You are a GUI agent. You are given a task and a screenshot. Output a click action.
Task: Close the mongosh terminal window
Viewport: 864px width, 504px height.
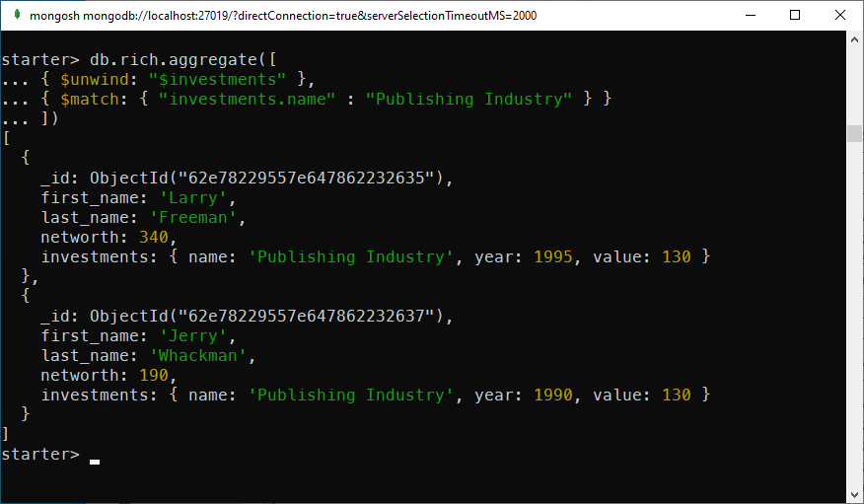click(x=839, y=15)
